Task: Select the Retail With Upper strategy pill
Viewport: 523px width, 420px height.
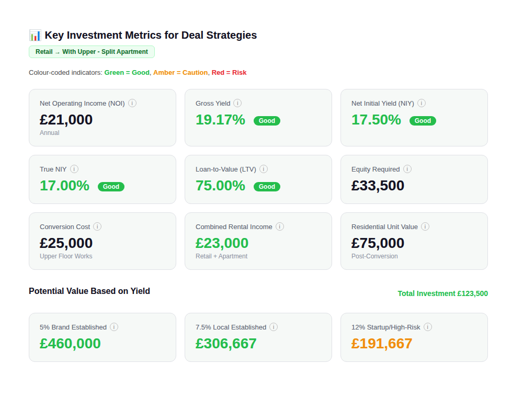Action: coord(92,52)
